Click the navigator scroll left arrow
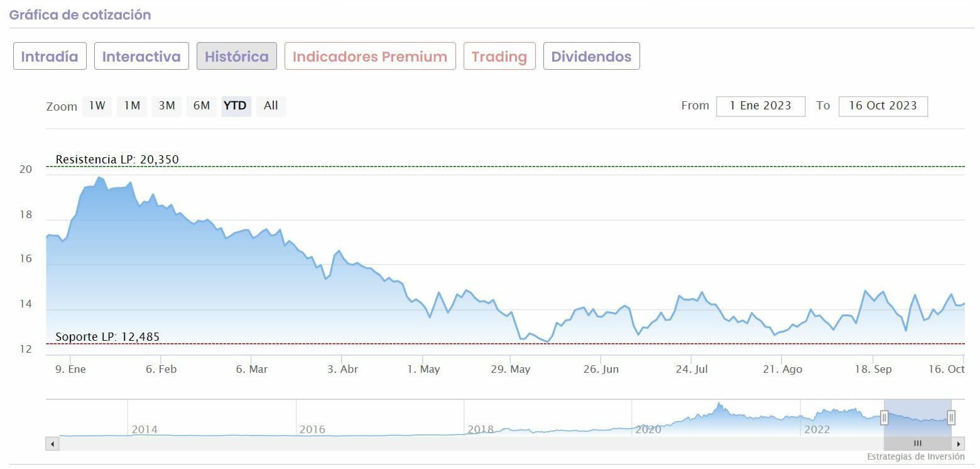This screenshot has height=469, width=980. point(52,444)
